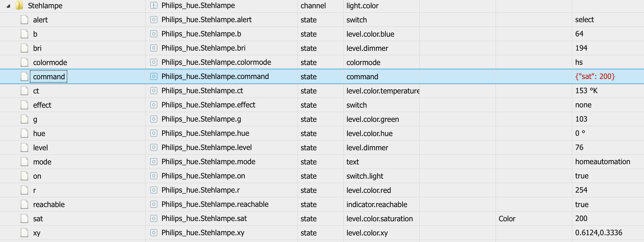Click the channel icon beside Philips_hue.Stehlampe
Image resolution: width=644 pixels, height=242 pixels.
[154, 5]
